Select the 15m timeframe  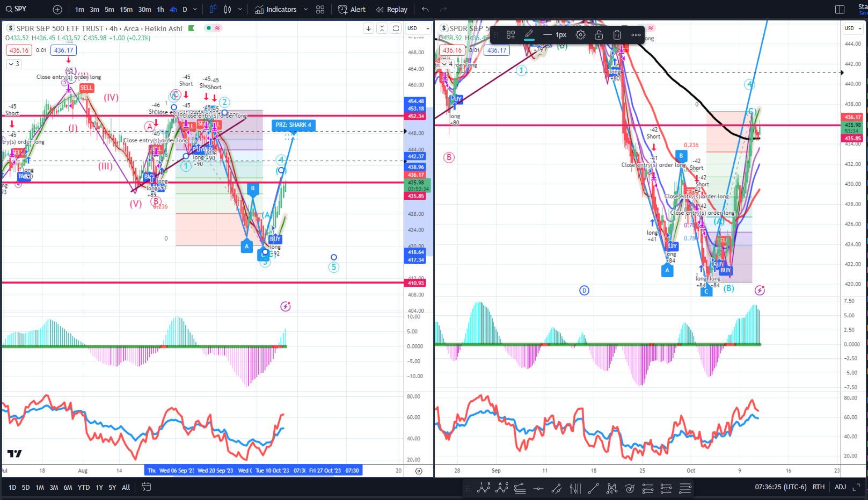click(126, 9)
